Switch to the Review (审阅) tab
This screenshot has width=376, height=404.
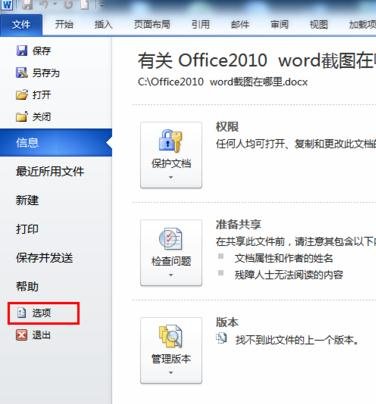(x=279, y=24)
